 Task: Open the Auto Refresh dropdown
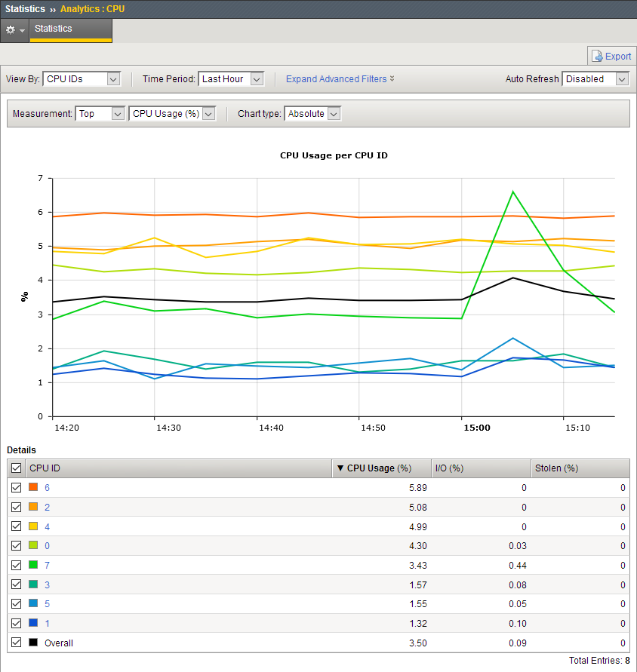595,79
